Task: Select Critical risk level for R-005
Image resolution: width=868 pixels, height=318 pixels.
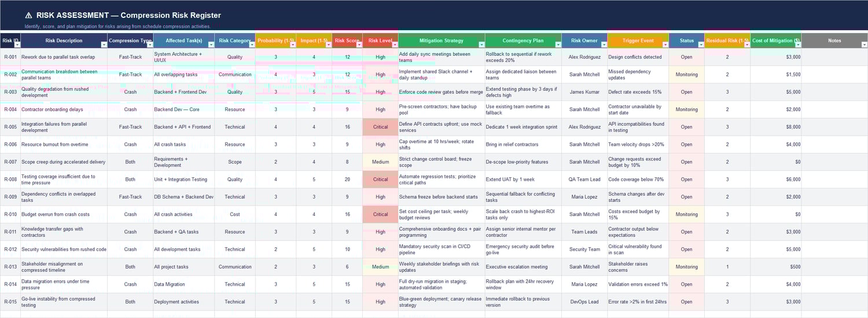Action: 381,127
